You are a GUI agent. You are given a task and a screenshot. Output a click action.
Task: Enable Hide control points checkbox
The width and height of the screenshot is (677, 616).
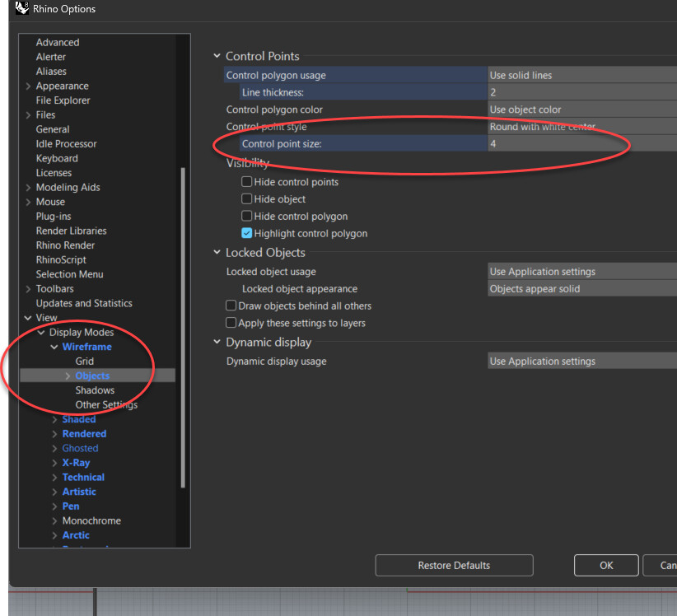(x=246, y=182)
